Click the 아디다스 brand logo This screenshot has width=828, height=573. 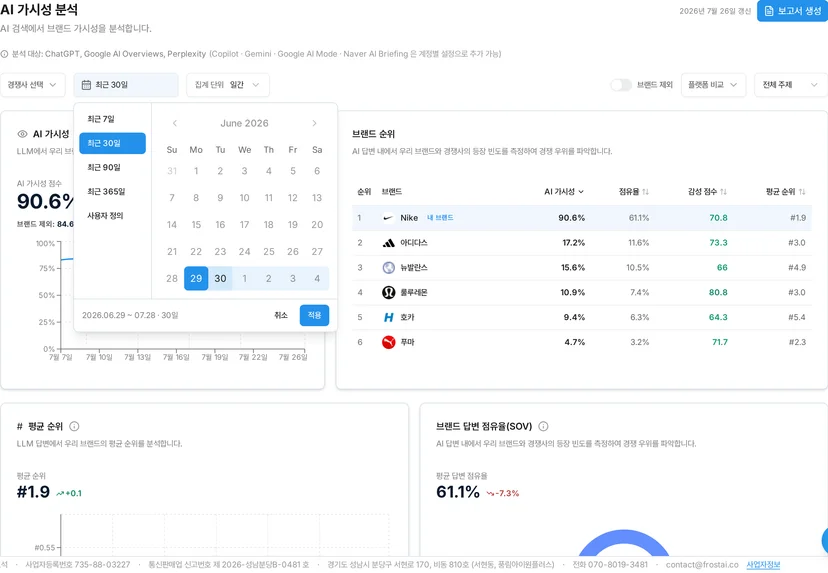click(x=388, y=242)
